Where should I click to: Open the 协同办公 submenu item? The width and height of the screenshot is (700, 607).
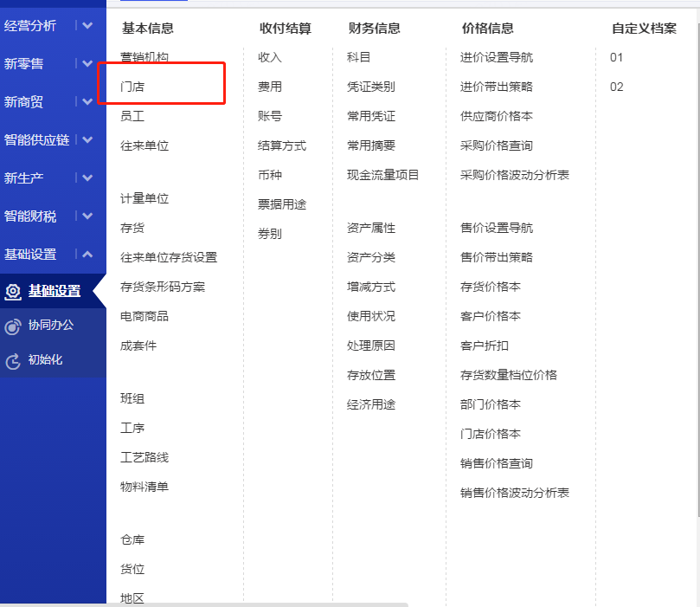(50, 325)
